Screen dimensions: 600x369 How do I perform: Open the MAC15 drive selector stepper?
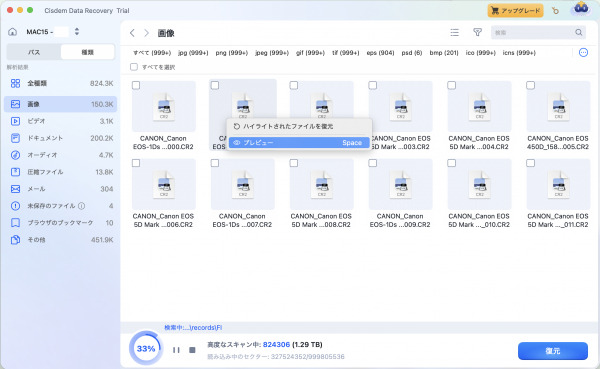(77, 31)
